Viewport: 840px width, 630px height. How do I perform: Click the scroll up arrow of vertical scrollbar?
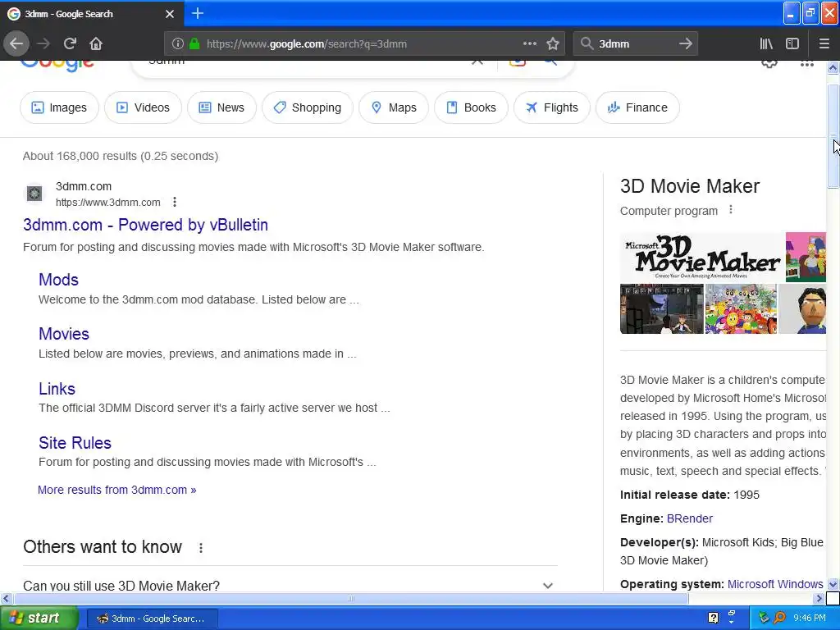(x=833, y=67)
